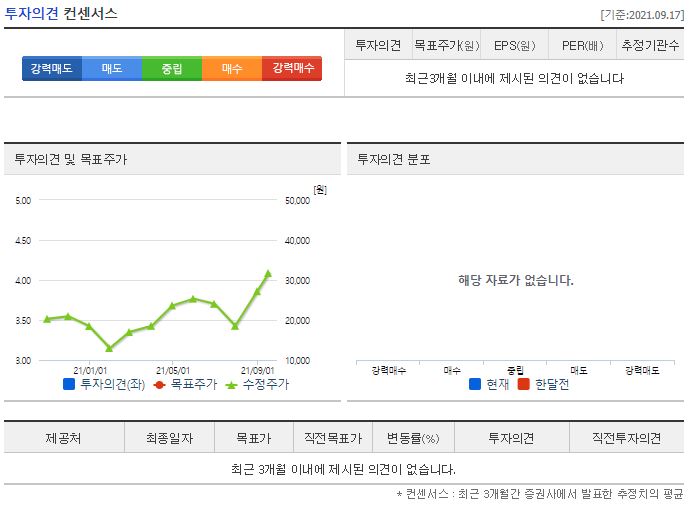Click the 강력매수 distribution axis label
Image resolution: width=690 pixels, height=510 pixels.
coord(389,371)
